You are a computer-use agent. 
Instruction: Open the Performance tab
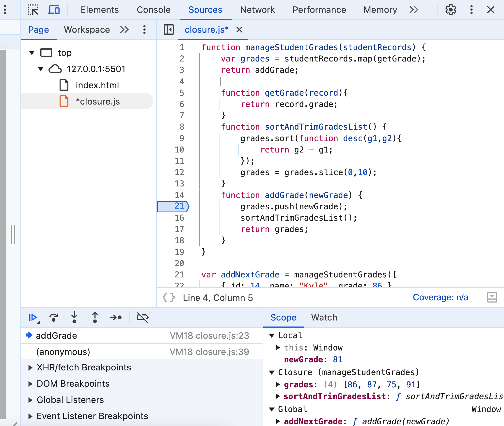[319, 10]
